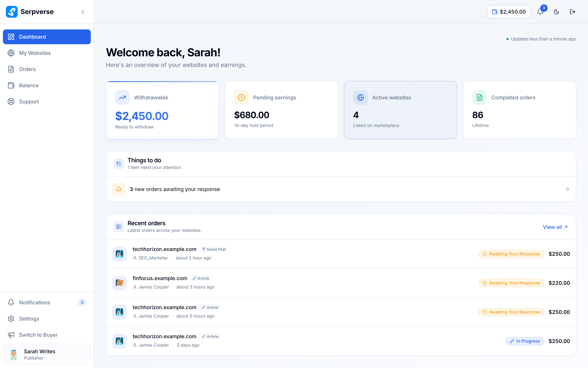
Task: Open the Sarah Writes profile card
Action: point(47,354)
